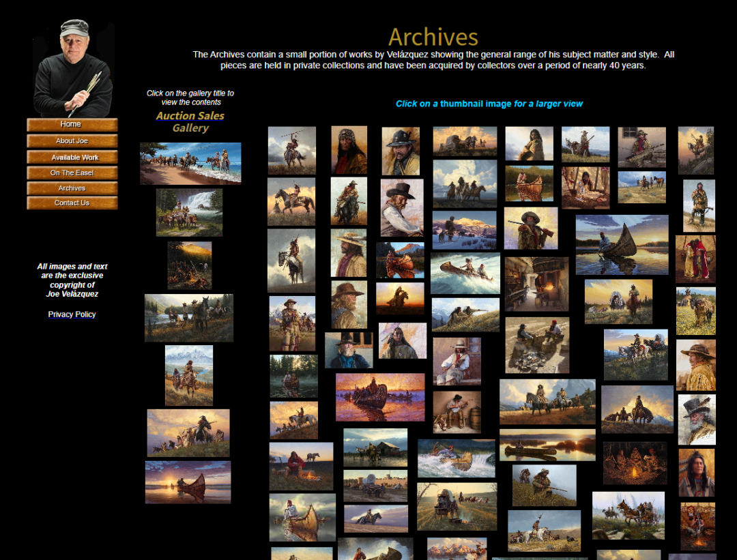Click the Archives navigation button
Viewport: 737px width, 560px height.
(x=72, y=188)
